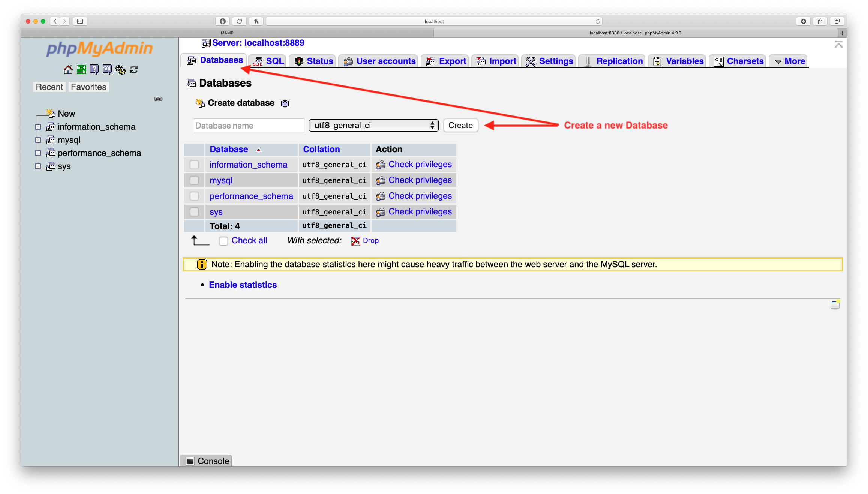Select the Databases tab
Screen dimensions: 868x494
(x=214, y=60)
